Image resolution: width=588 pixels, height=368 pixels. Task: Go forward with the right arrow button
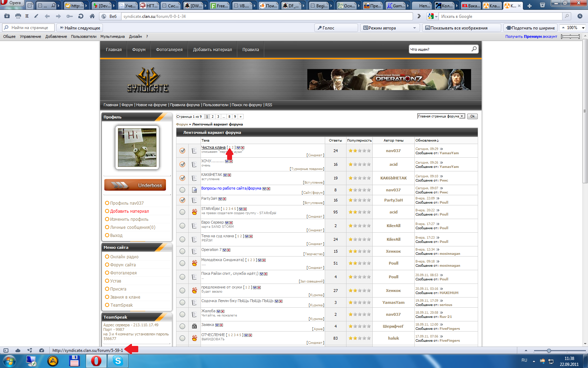(58, 16)
